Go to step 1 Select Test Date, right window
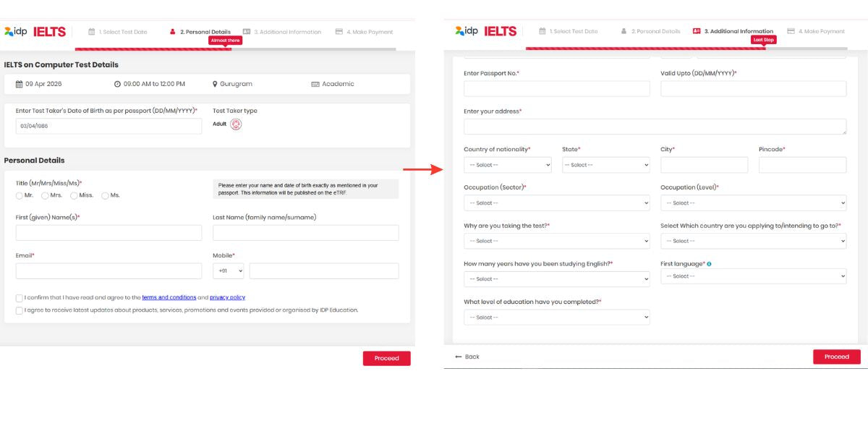 [x=569, y=31]
